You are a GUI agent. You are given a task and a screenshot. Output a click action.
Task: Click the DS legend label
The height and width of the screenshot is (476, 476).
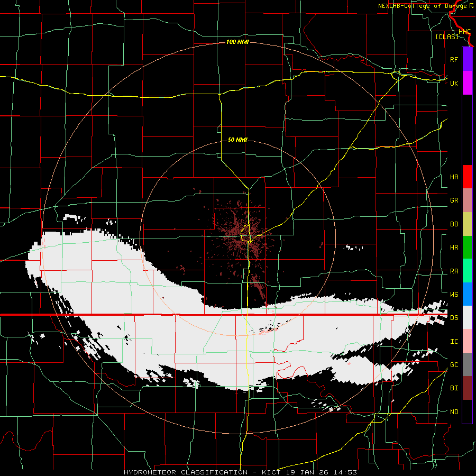click(x=454, y=318)
